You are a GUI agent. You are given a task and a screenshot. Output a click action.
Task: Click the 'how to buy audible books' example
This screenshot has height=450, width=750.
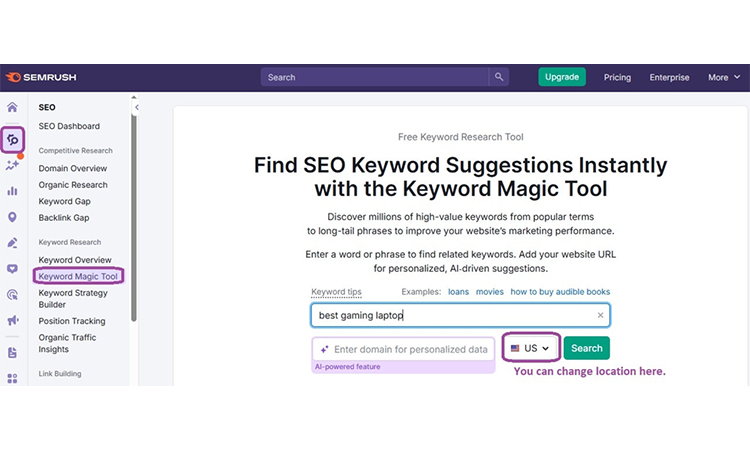click(x=560, y=292)
